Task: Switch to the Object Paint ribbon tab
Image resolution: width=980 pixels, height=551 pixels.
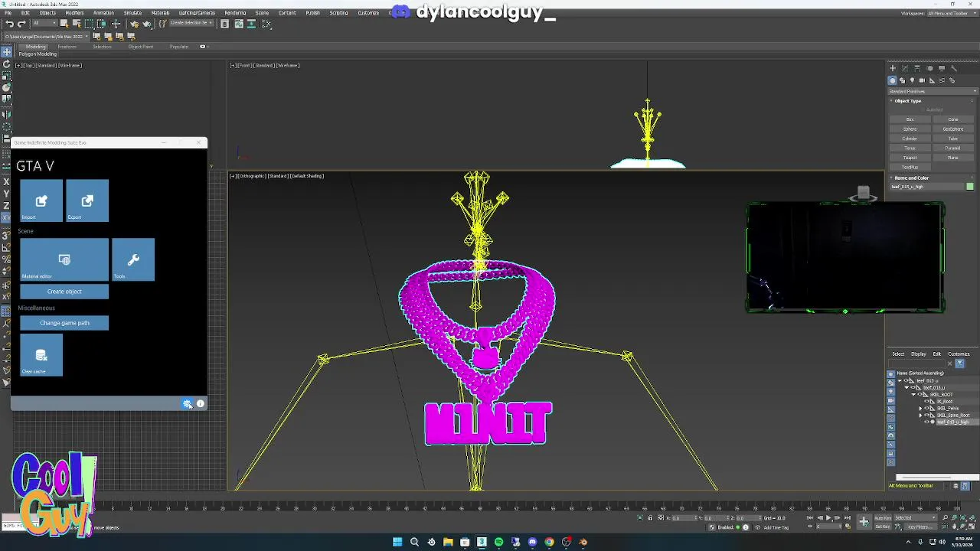Action: tap(140, 47)
